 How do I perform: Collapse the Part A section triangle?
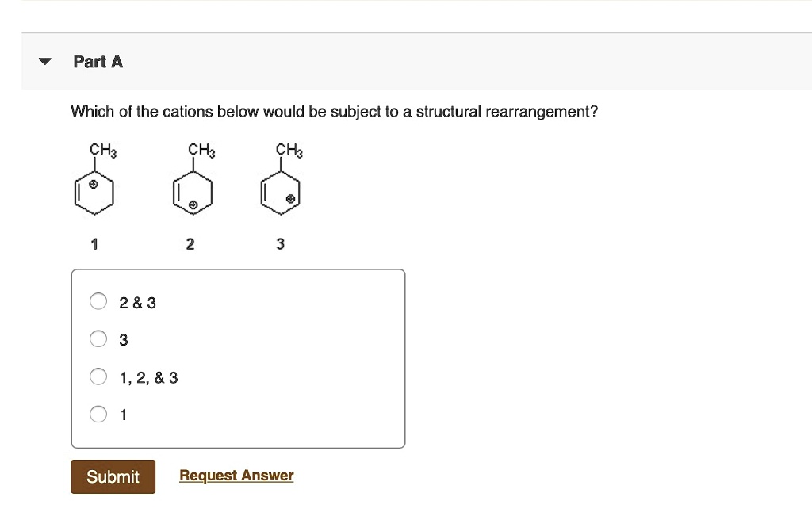pyautogui.click(x=44, y=61)
